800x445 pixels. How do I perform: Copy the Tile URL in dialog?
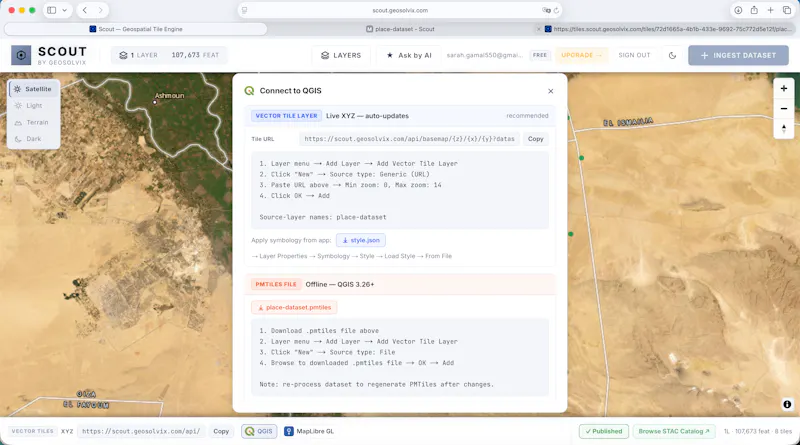(536, 139)
